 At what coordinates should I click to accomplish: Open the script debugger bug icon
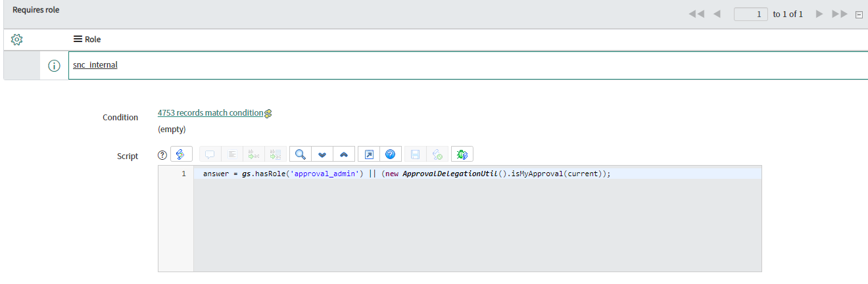462,154
